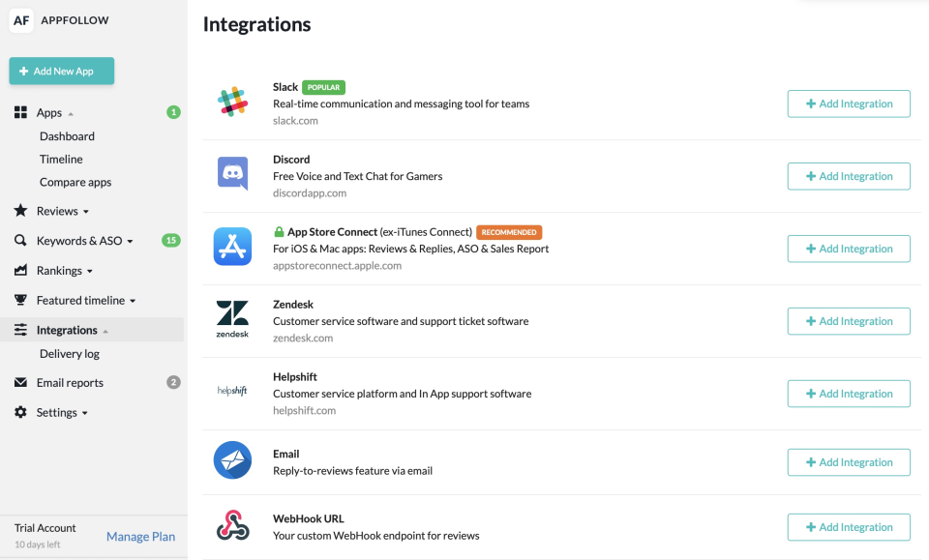Click the Email reports envelope icon
This screenshot has width=929, height=560.
20,382
